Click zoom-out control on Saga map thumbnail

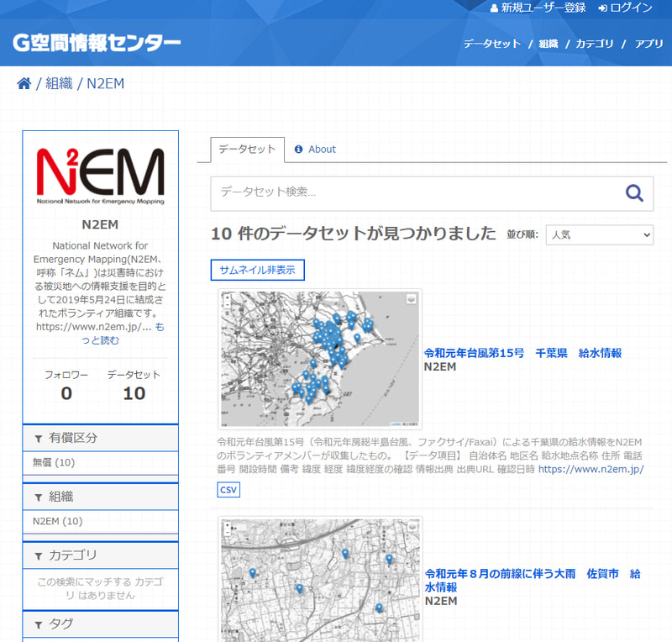pos(228,532)
